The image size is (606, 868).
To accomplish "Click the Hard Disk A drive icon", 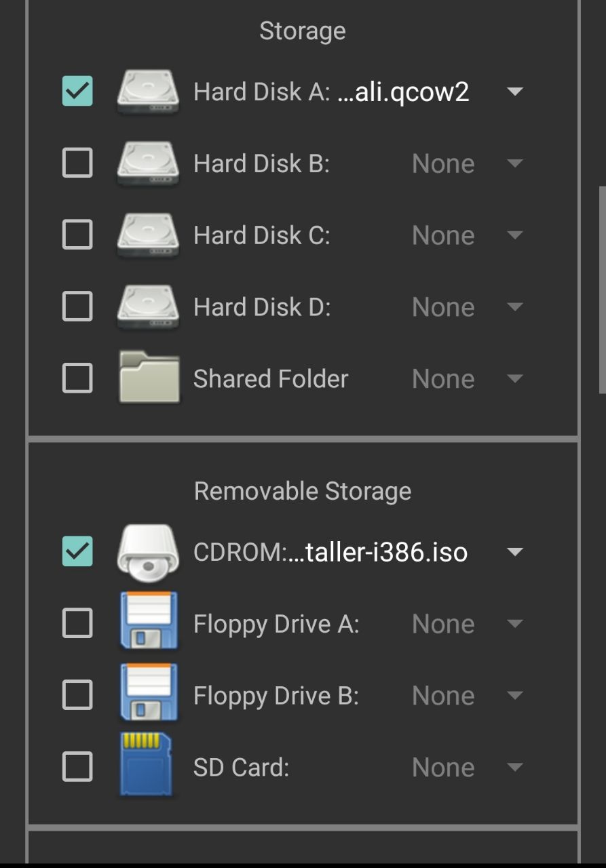I will 148,92.
